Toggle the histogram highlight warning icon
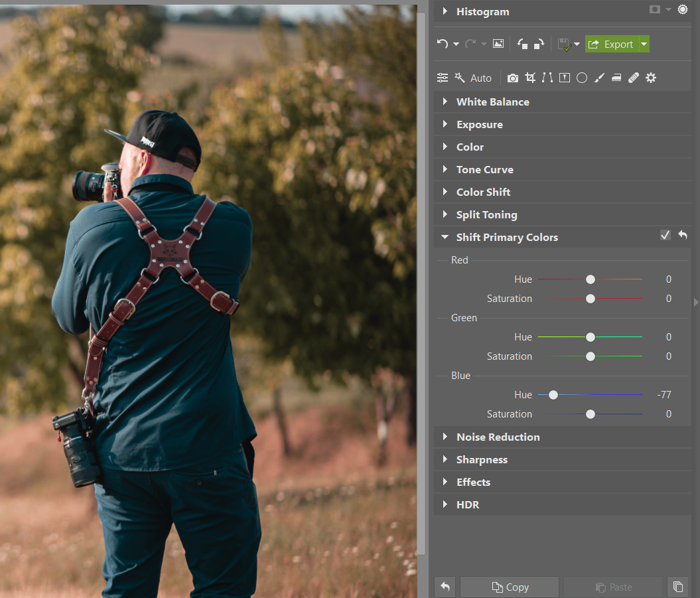700x598 pixels. click(x=683, y=9)
